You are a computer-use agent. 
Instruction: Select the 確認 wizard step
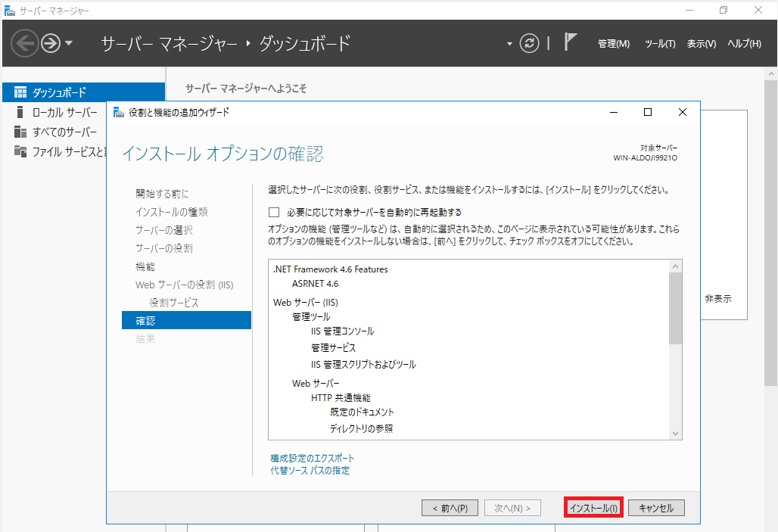(x=187, y=320)
